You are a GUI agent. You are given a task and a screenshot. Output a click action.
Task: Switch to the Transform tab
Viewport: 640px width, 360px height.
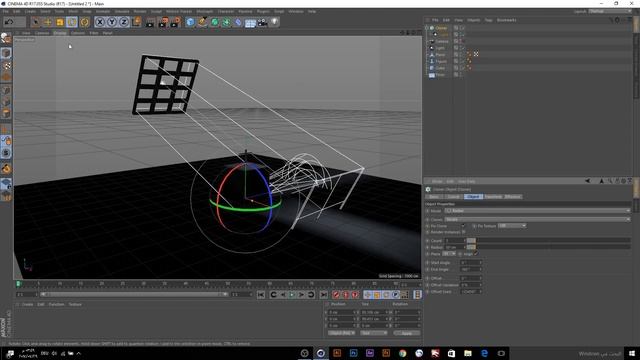click(x=493, y=197)
